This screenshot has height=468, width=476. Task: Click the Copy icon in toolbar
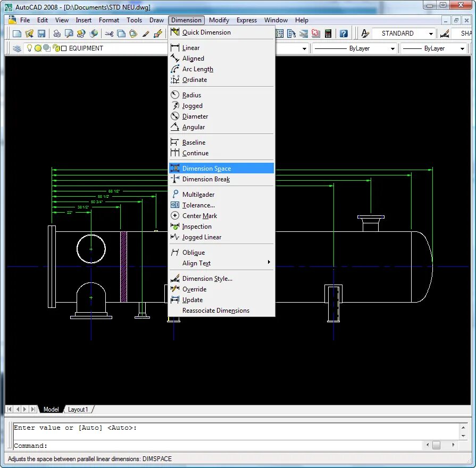coord(121,34)
